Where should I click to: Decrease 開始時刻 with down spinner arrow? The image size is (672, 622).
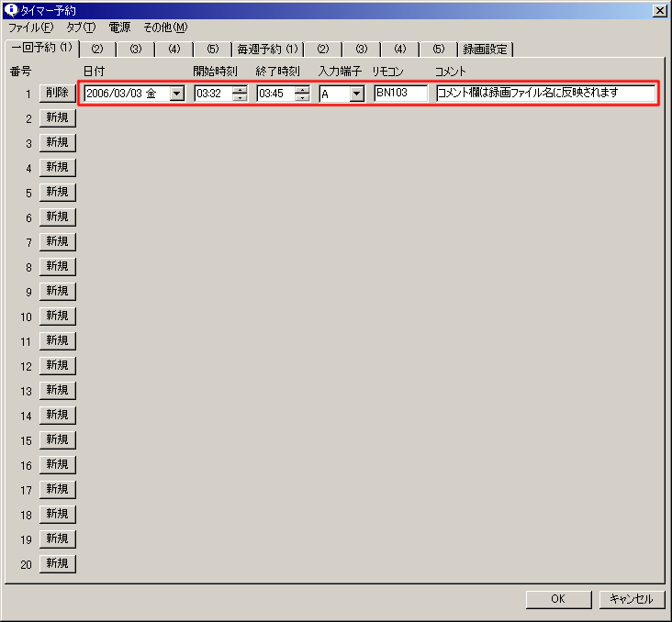tap(240, 97)
